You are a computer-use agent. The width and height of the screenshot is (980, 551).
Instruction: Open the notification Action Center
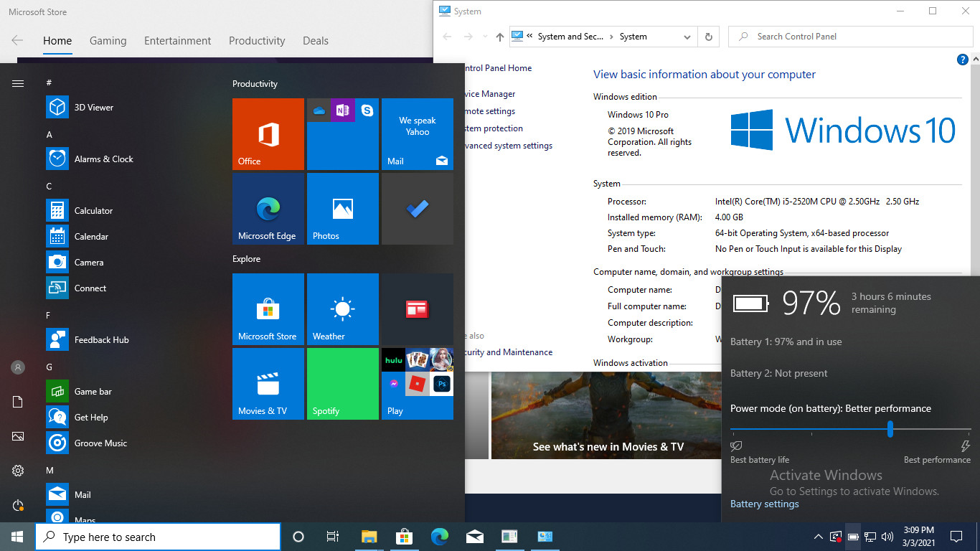[956, 537]
